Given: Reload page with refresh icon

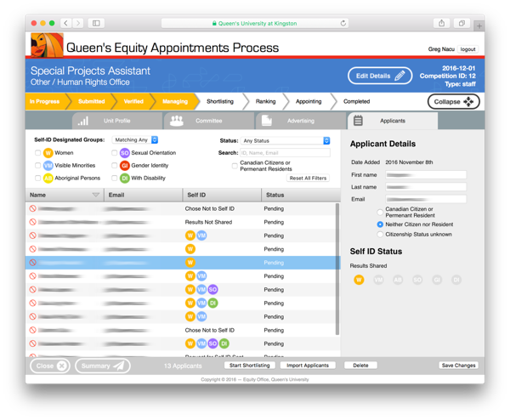Looking at the screenshot, I should [343, 23].
